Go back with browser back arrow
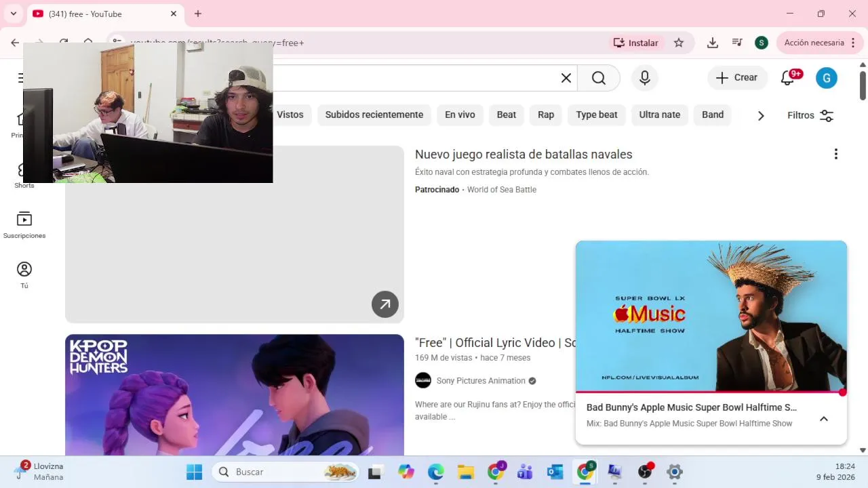Image resolution: width=868 pixels, height=488 pixels. [x=15, y=43]
